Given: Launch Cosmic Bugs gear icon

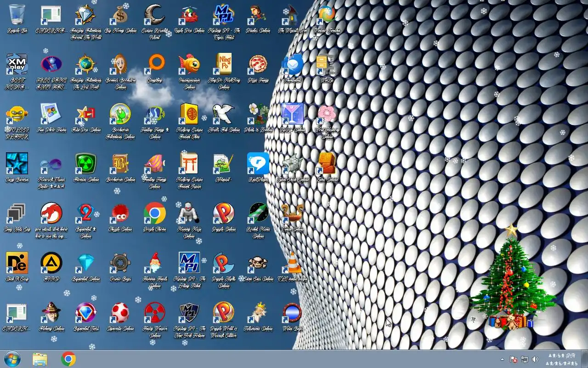Looking at the screenshot, I should (x=120, y=263).
